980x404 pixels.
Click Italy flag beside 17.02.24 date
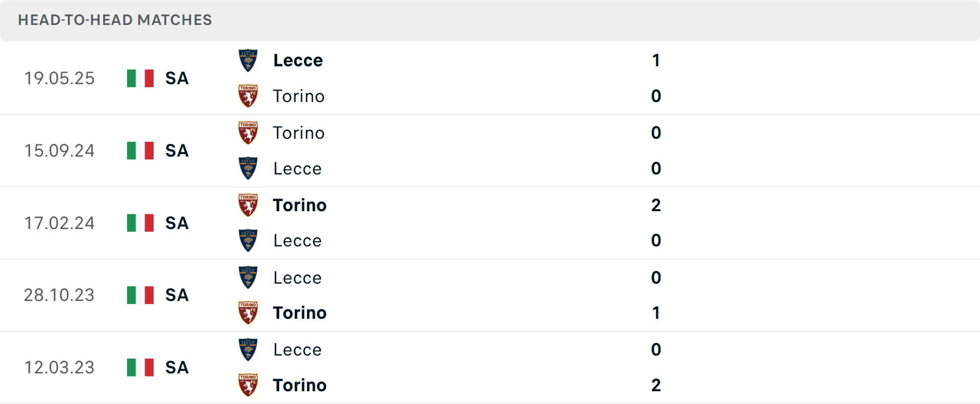(x=140, y=223)
